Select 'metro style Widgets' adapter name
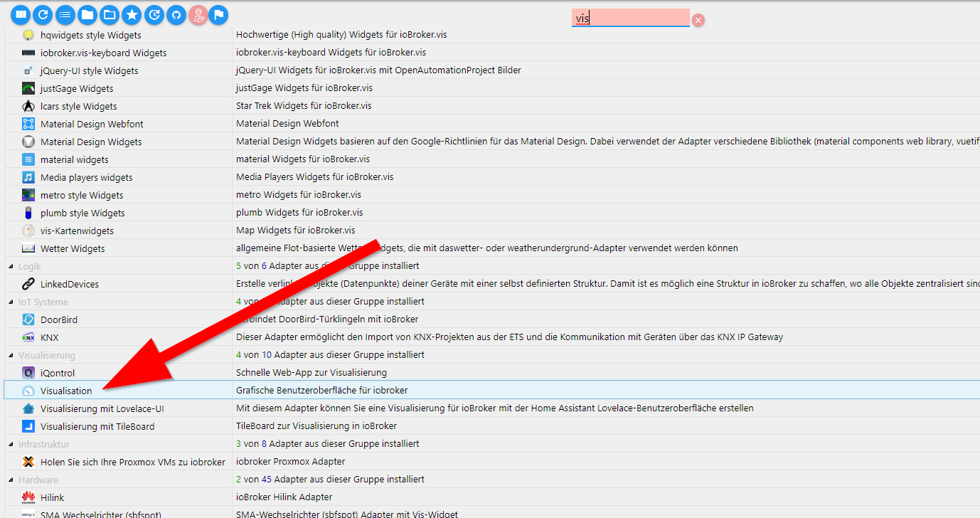The image size is (980, 518). pos(82,195)
